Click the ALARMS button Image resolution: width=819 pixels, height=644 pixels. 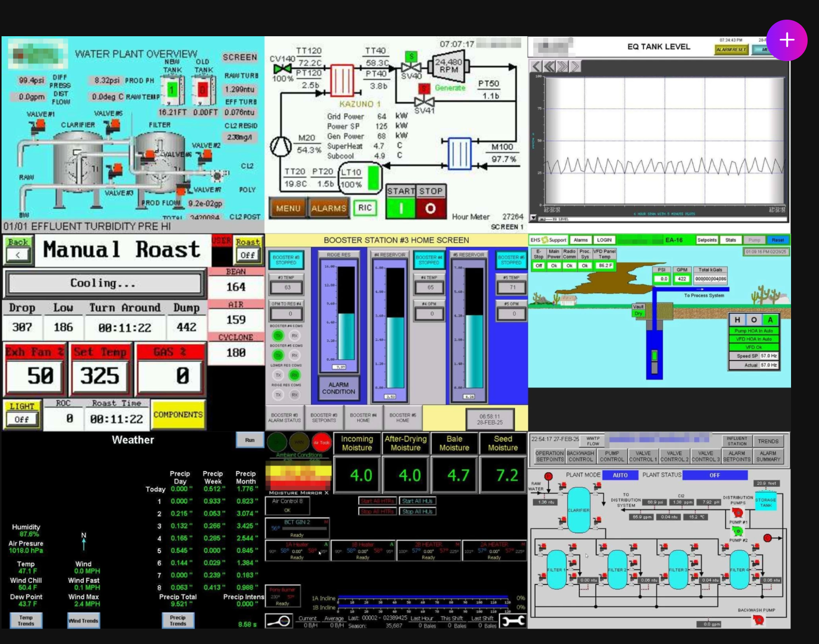click(329, 208)
